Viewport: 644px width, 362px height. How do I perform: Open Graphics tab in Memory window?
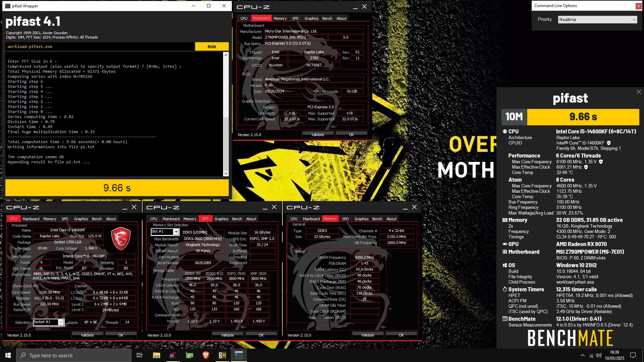click(x=361, y=219)
